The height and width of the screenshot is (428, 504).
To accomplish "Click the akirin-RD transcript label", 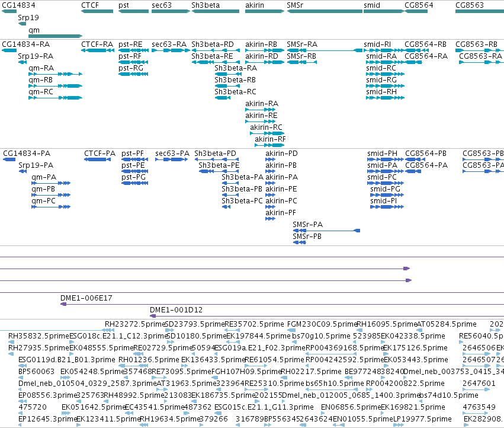I will coord(262,56).
